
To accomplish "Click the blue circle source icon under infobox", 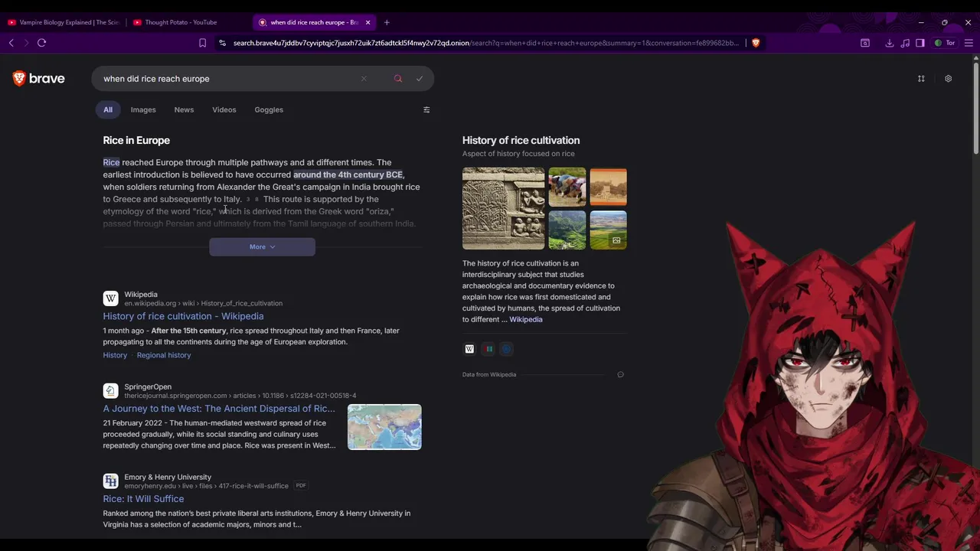I will tap(506, 349).
